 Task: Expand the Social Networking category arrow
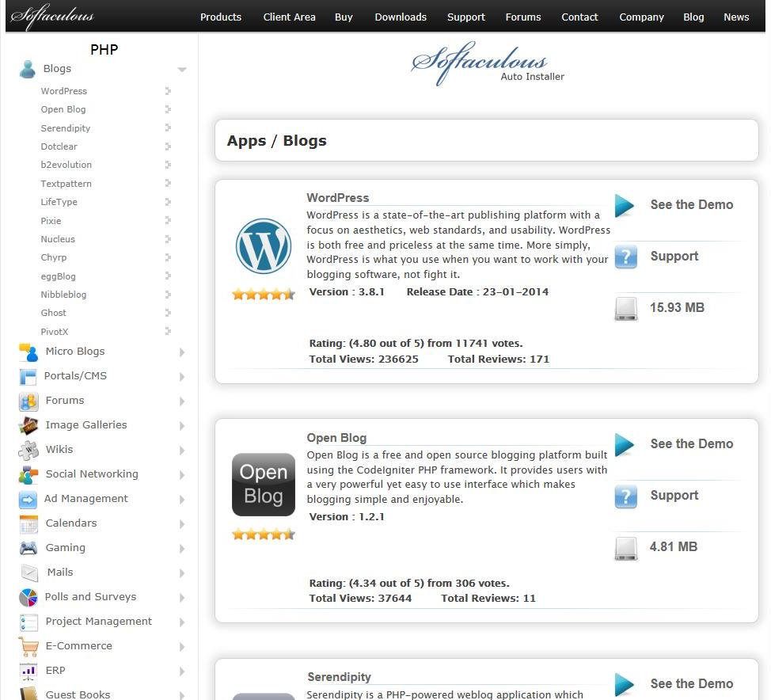[x=182, y=475]
